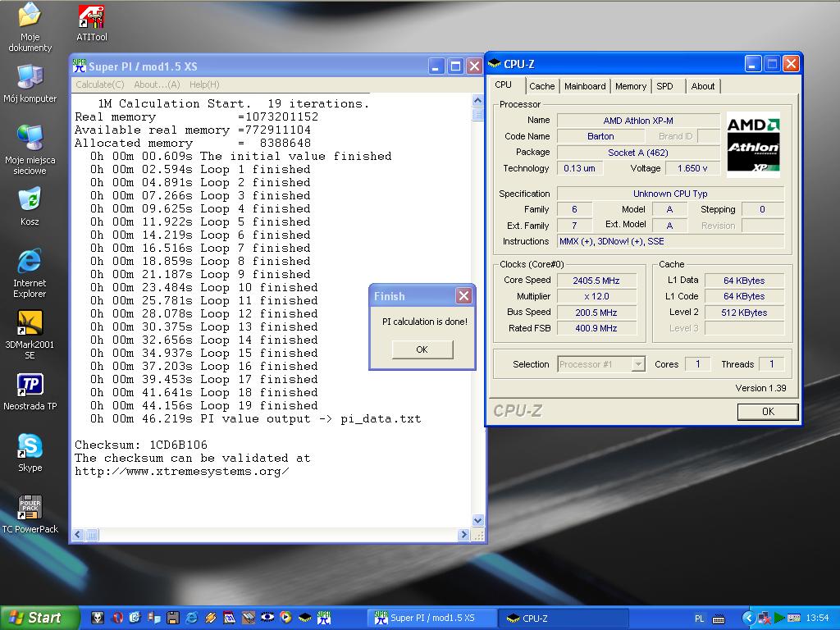Image resolution: width=840 pixels, height=630 pixels.
Task: Open the TC PowerPack shortcut
Action: (30, 514)
